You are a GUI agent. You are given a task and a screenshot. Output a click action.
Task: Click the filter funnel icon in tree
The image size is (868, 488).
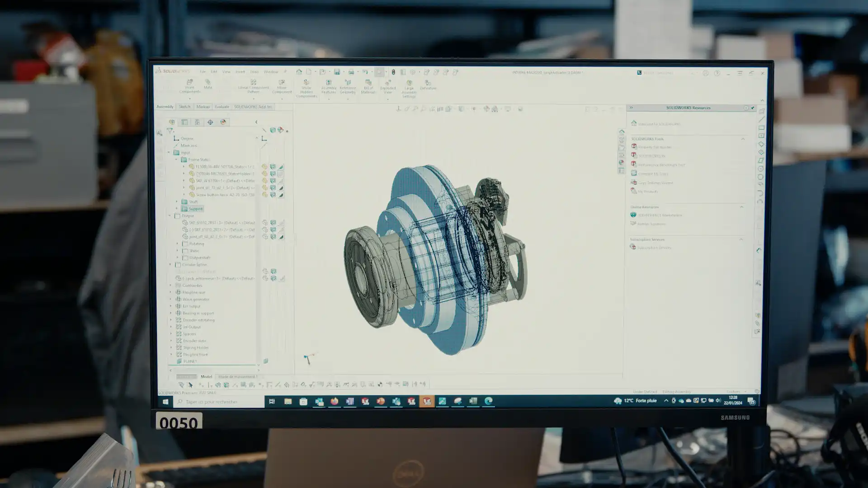[170, 131]
